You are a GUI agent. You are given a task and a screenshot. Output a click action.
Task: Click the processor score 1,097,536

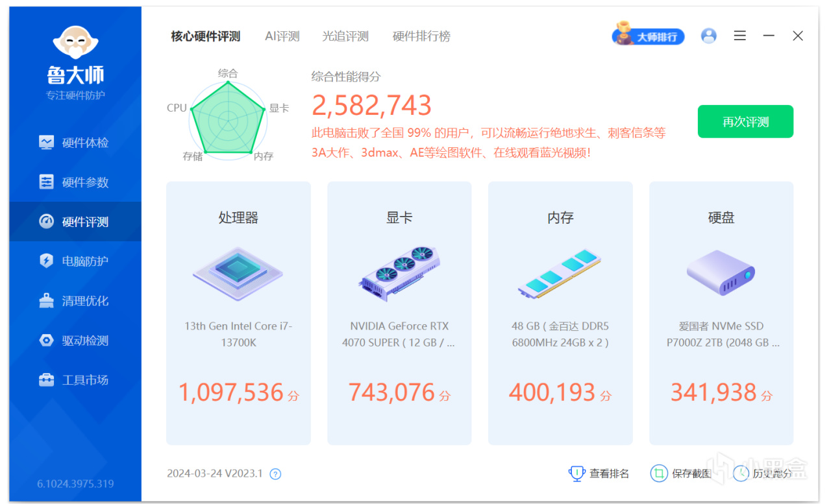pos(231,392)
